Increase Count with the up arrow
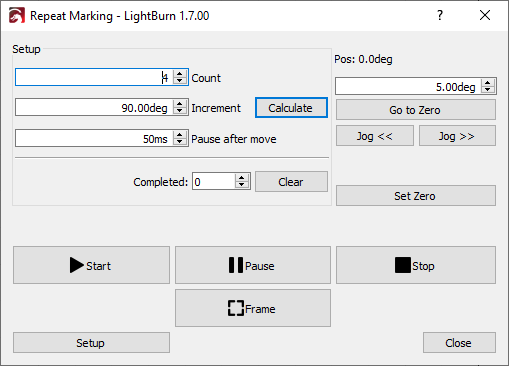This screenshot has width=509, height=366. point(180,74)
